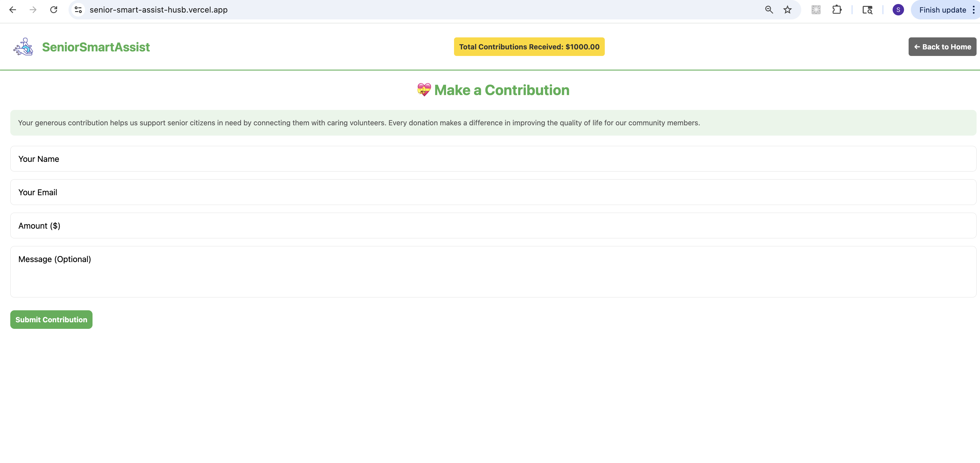The height and width of the screenshot is (463, 980).
Task: Click the Total Contributions Received badge
Action: pyautogui.click(x=529, y=47)
